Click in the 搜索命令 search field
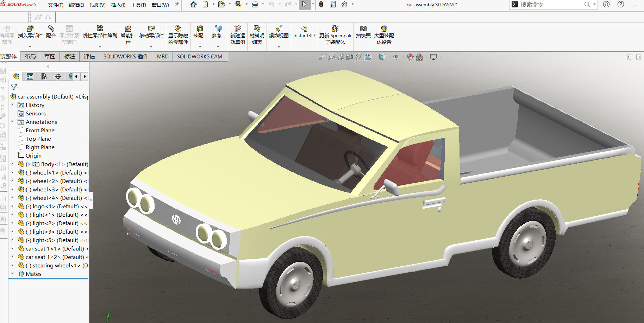Image resolution: width=644 pixels, height=323 pixels. pyautogui.click(x=551, y=5)
